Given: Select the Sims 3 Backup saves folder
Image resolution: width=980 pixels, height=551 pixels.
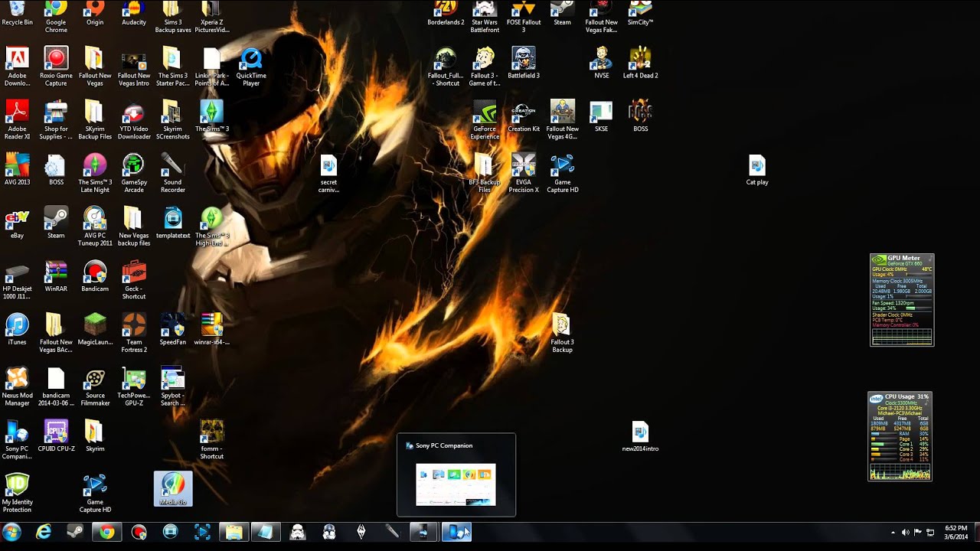Looking at the screenshot, I should 173,17.
